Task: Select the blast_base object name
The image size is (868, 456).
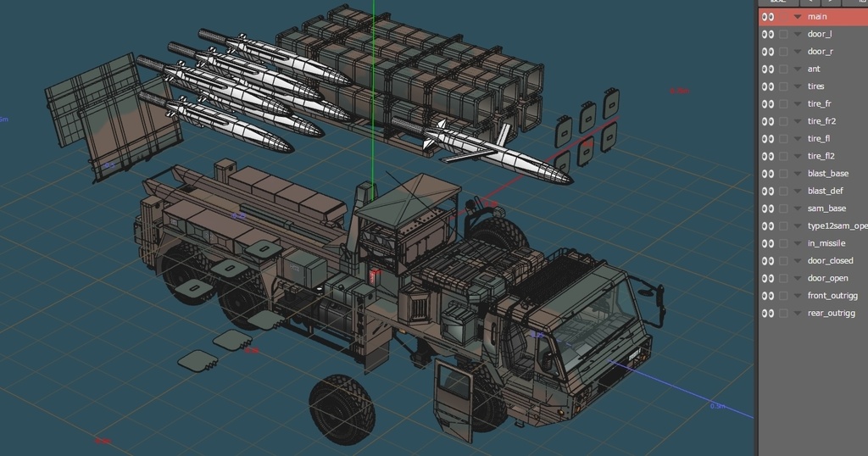Action: (x=828, y=174)
